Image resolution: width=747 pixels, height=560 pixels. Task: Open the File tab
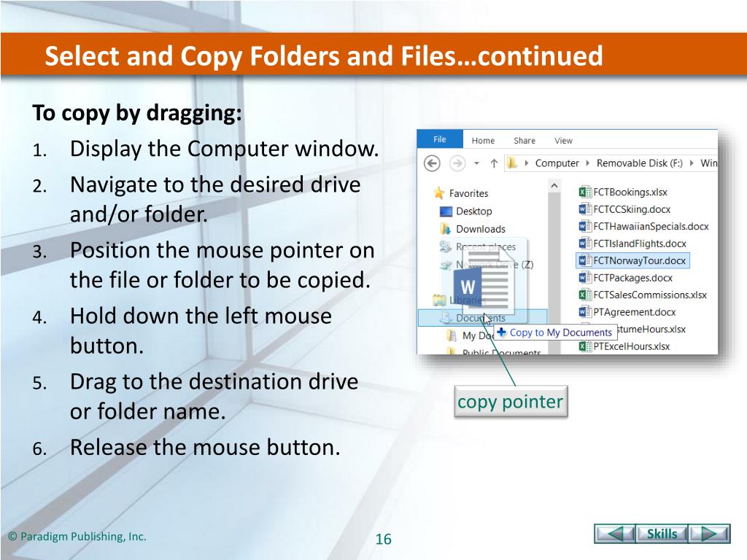[x=440, y=139]
